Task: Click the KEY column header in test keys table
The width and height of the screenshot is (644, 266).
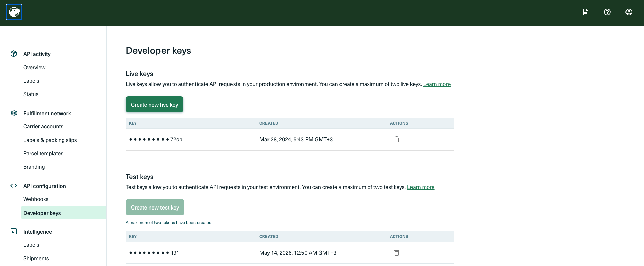Action: 133,237
